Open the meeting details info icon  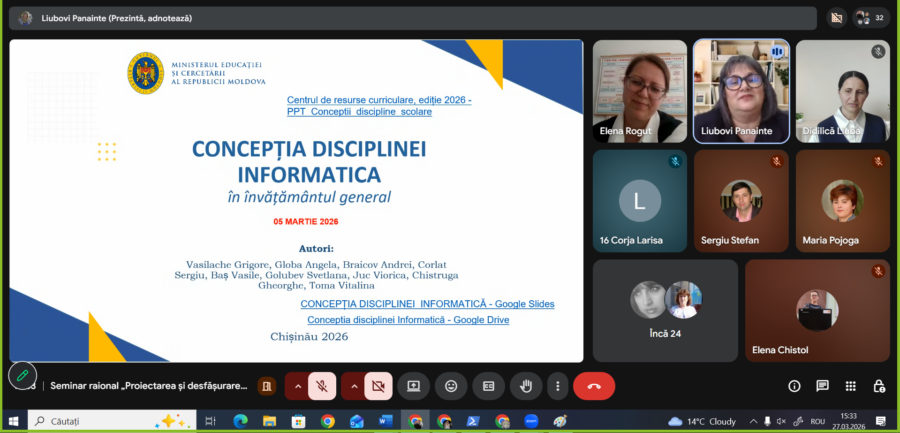[x=794, y=385]
